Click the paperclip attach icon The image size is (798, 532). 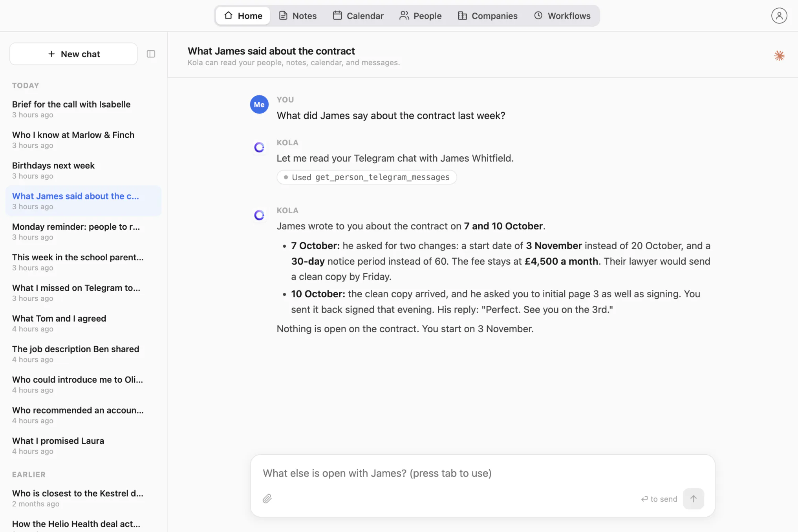pos(267,499)
